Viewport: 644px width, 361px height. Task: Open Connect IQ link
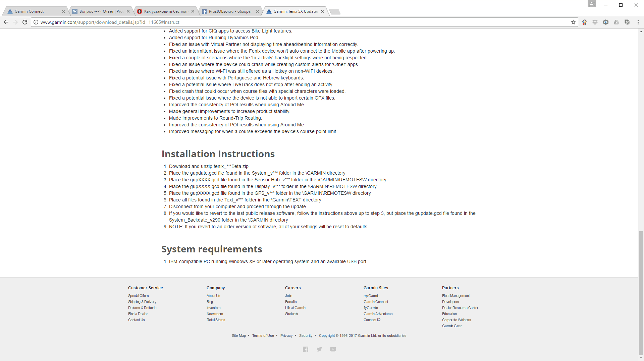[x=372, y=320]
